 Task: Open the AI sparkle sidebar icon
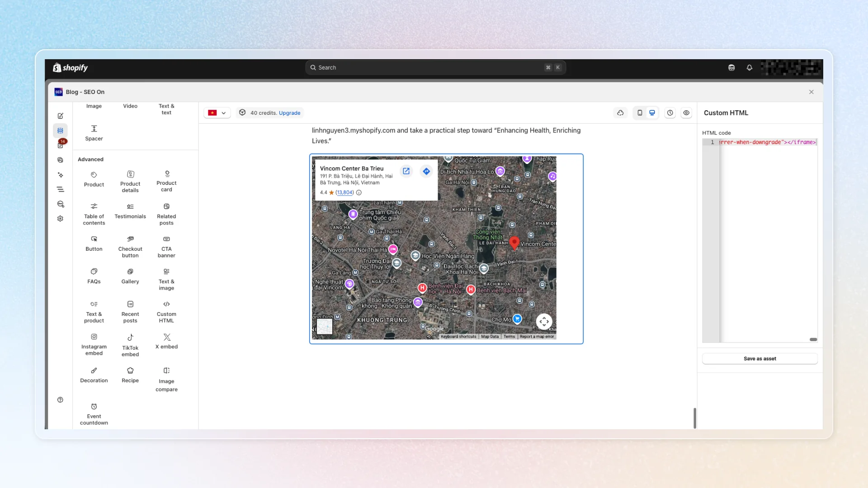pos(61,175)
